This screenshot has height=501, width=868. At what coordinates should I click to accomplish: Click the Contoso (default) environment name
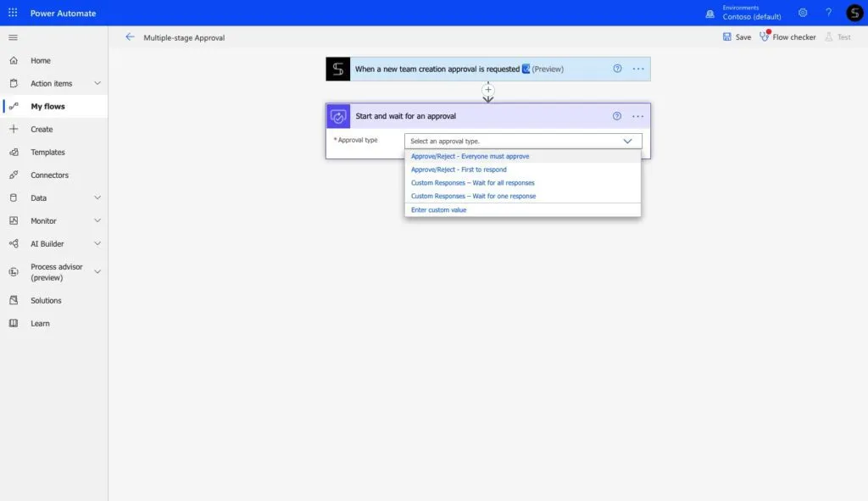pos(752,17)
